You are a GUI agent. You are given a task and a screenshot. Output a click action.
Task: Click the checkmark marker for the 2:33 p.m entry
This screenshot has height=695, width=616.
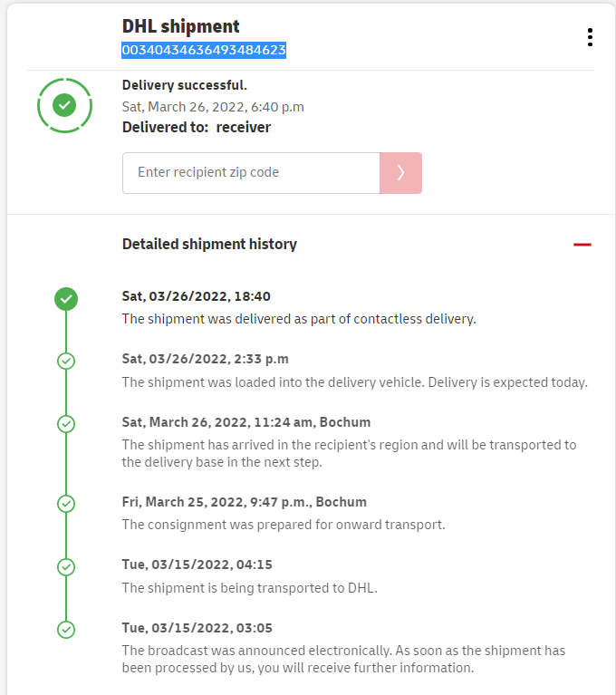(66, 361)
